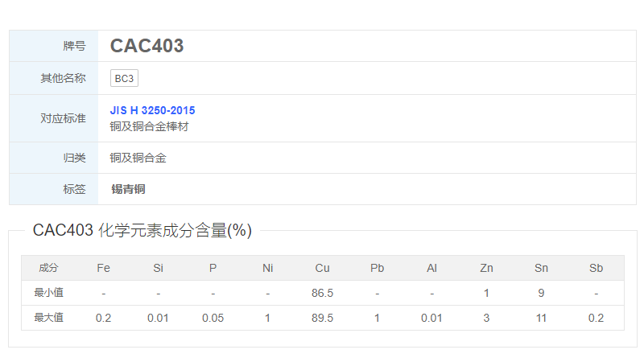Screen dimensions: 644x362
Task: Select the Cu column header
Action: [x=322, y=268]
